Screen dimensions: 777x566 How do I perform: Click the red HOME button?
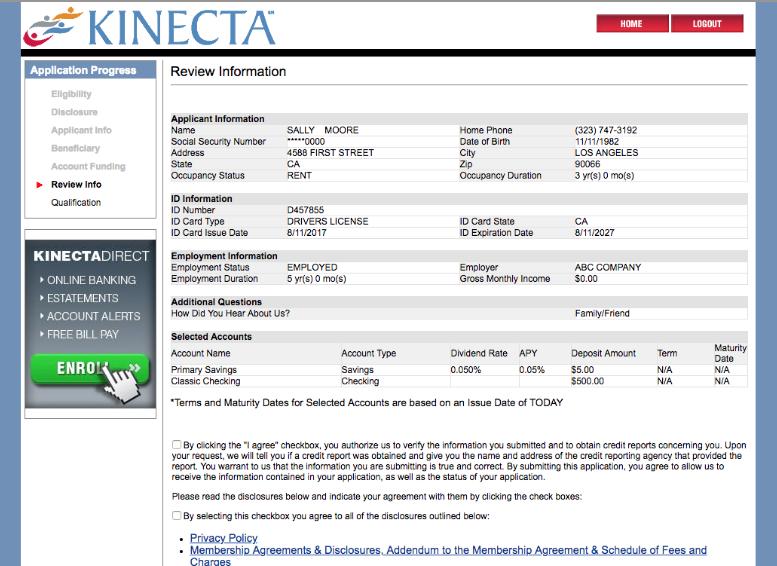coord(632,24)
